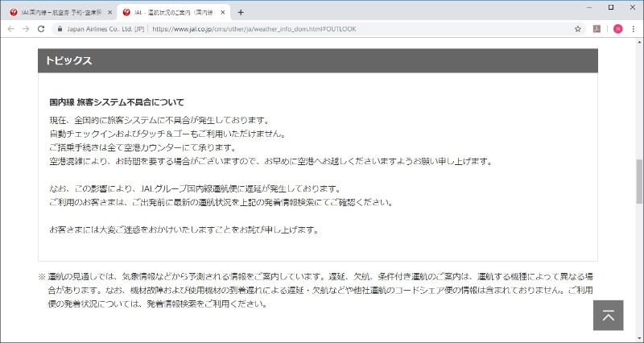Reload the current page

[41, 28]
